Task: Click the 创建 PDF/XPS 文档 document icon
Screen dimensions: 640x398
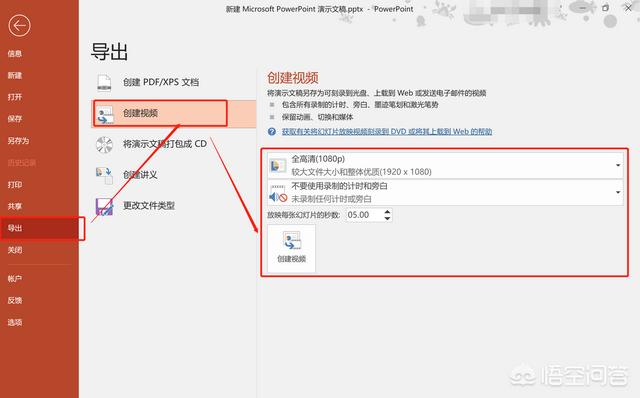Action: pyautogui.click(x=104, y=82)
